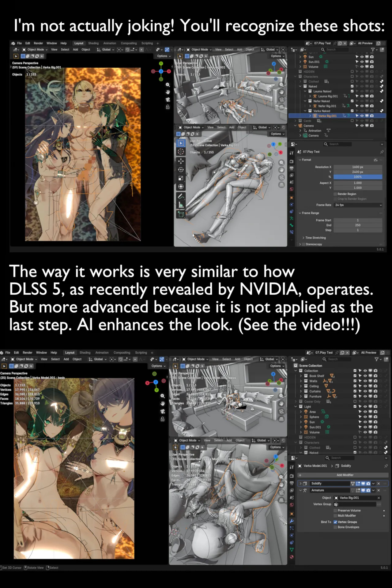392x588 pixels.
Task: Enable the Preserve Volume checkbox
Action: pos(335,511)
